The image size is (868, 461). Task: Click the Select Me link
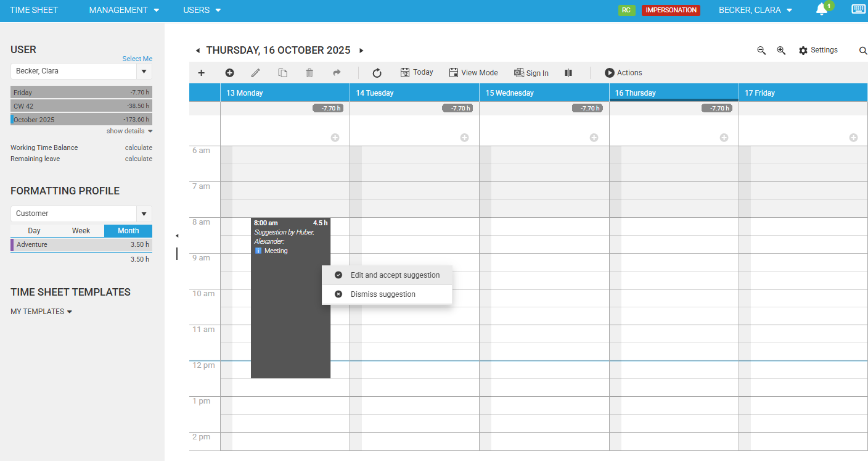pyautogui.click(x=137, y=59)
